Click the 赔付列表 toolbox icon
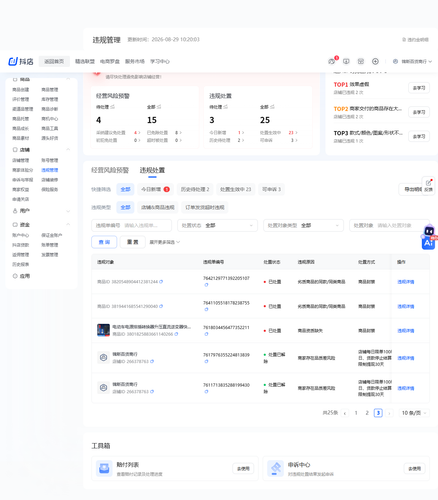 (x=104, y=468)
